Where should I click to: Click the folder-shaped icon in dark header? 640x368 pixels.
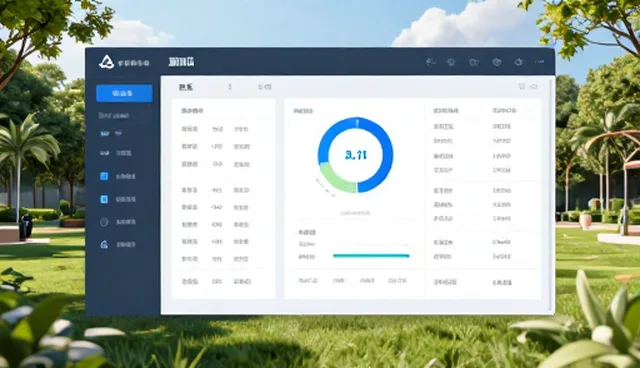click(x=474, y=62)
